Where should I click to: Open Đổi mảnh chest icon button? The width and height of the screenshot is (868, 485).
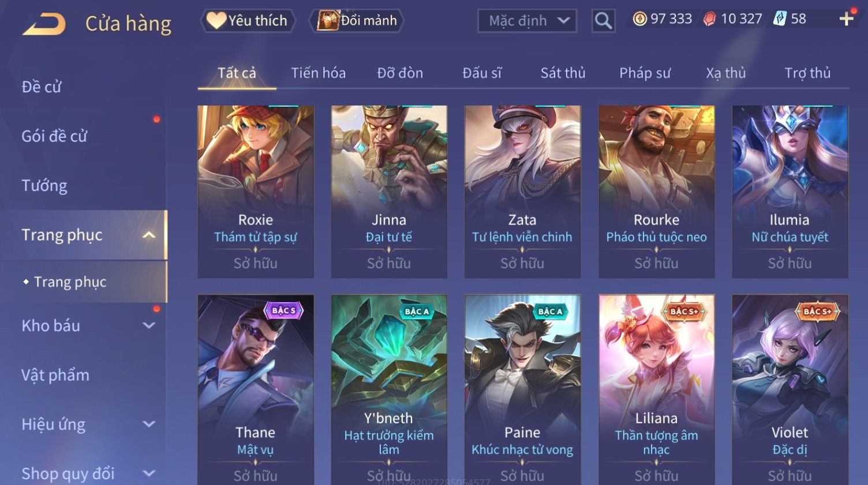tap(357, 21)
